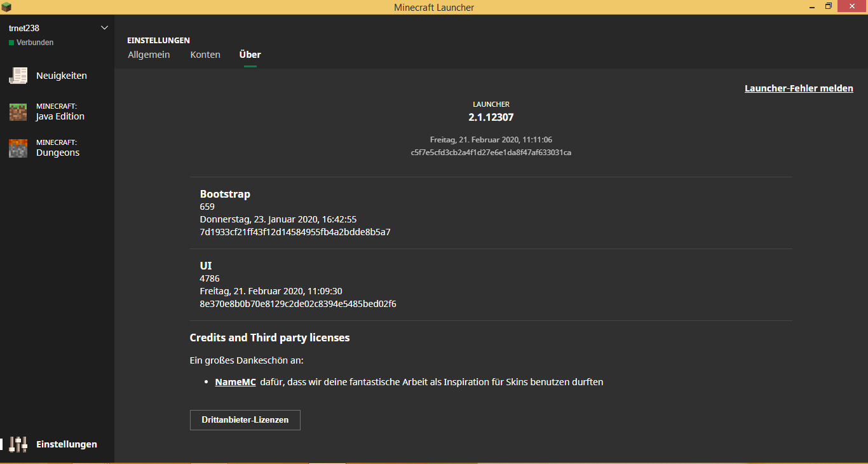This screenshot has height=464, width=868.
Task: Open the Launcher-Fehler melden link
Action: pos(799,88)
